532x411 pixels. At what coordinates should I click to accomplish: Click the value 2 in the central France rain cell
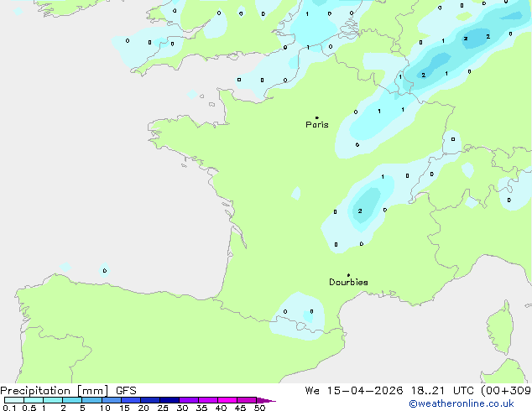[360, 211]
